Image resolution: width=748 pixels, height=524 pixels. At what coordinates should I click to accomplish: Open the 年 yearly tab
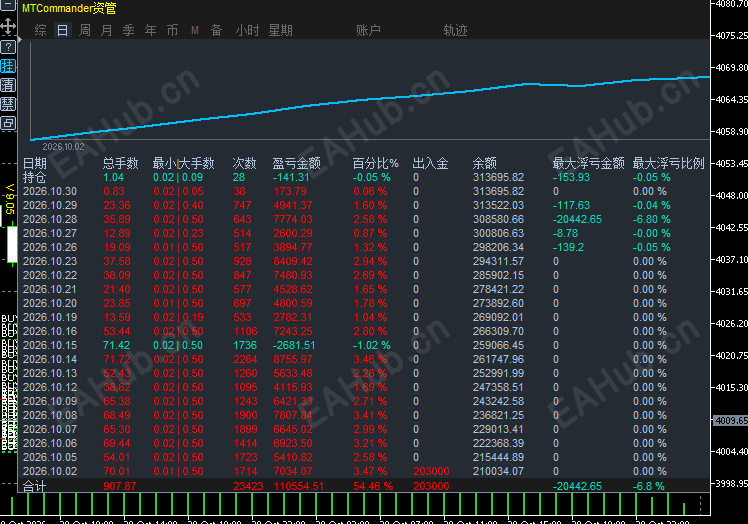(x=151, y=31)
